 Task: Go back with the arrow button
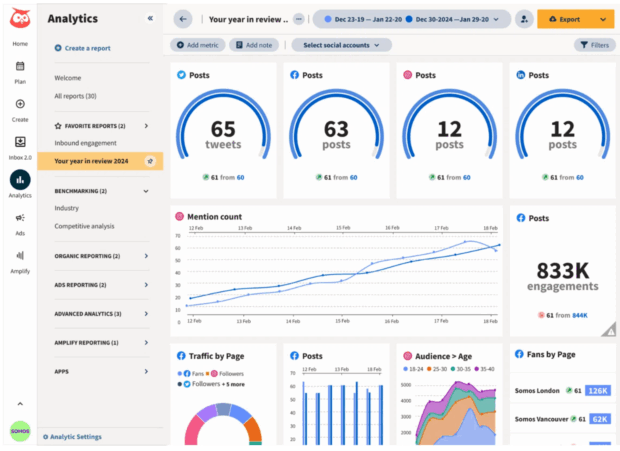point(183,19)
